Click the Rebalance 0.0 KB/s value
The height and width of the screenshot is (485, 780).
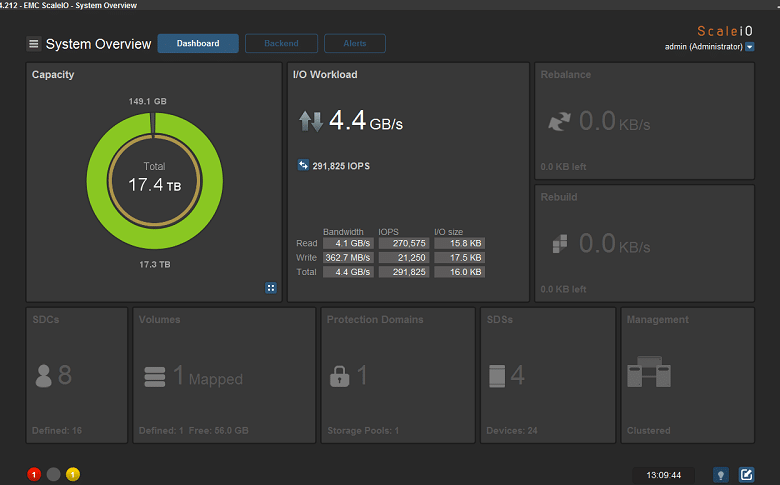click(x=614, y=121)
